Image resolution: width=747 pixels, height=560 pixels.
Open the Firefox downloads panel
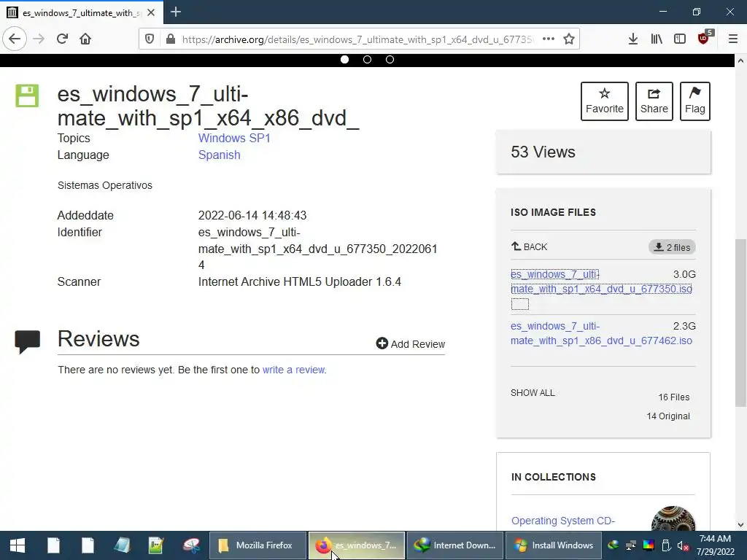[633, 39]
